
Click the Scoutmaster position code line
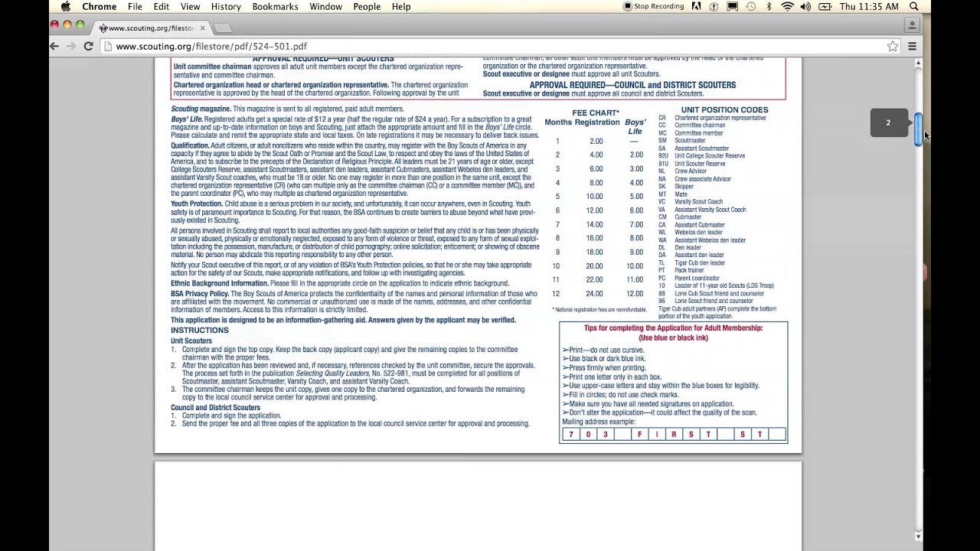point(682,141)
